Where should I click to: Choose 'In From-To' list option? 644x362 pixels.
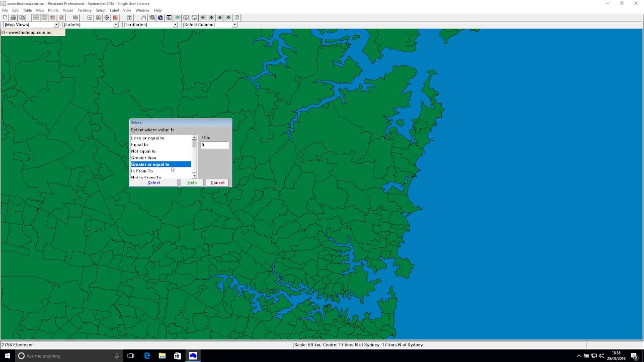[160, 171]
